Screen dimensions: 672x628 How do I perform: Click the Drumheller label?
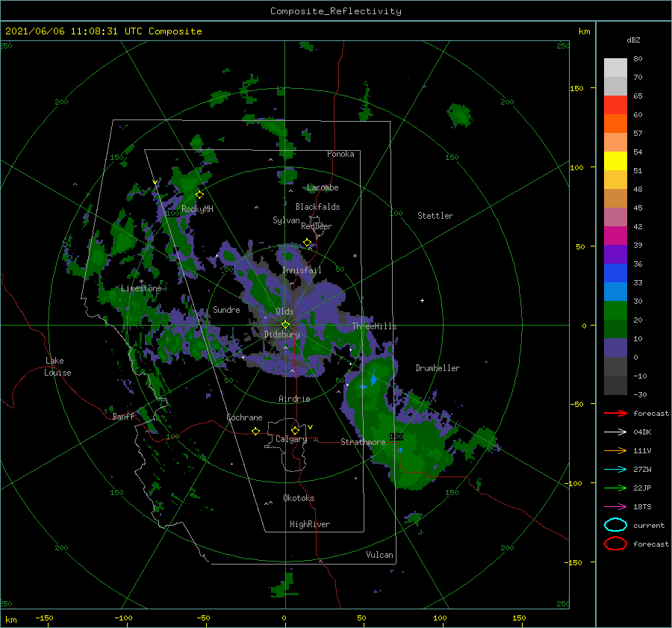coord(438,368)
